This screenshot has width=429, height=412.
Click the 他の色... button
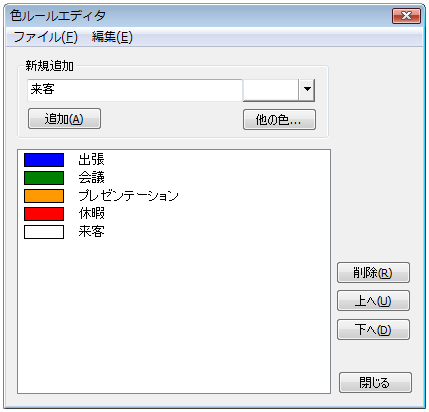pyautogui.click(x=279, y=120)
